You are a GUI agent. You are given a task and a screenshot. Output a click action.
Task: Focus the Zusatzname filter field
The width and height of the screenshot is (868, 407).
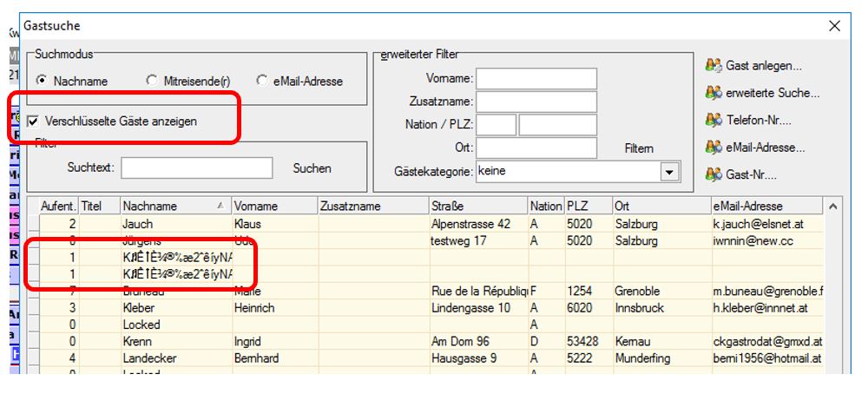click(536, 102)
